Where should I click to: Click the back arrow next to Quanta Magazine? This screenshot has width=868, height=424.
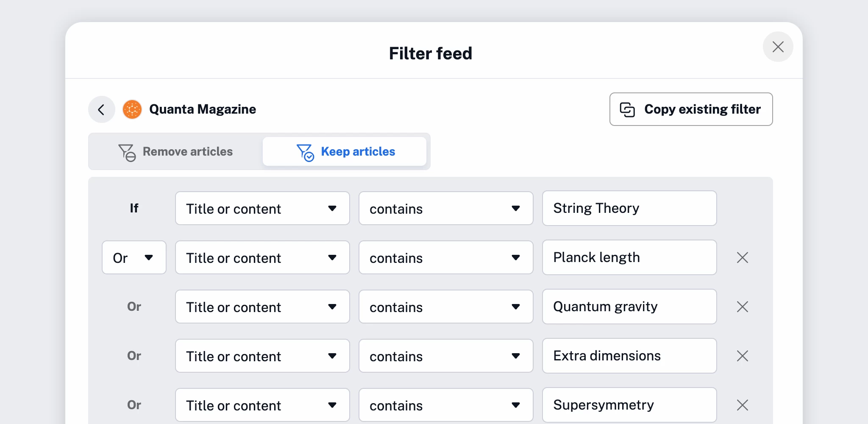(x=101, y=109)
